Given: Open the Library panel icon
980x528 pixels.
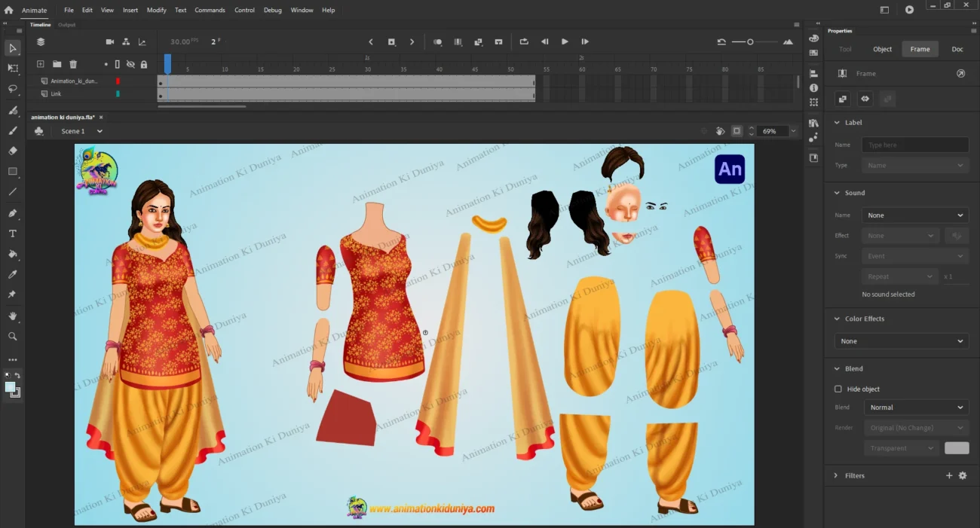Looking at the screenshot, I should tap(813, 124).
